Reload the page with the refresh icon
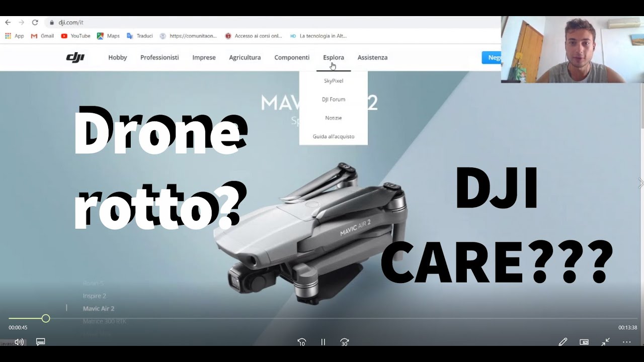 [35, 23]
